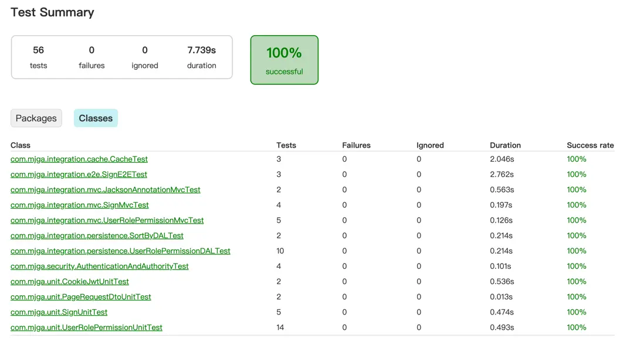Screen dimensions: 644x338
Task: Open PageRequestDtoUnitTest class results
Action: pyautogui.click(x=81, y=297)
